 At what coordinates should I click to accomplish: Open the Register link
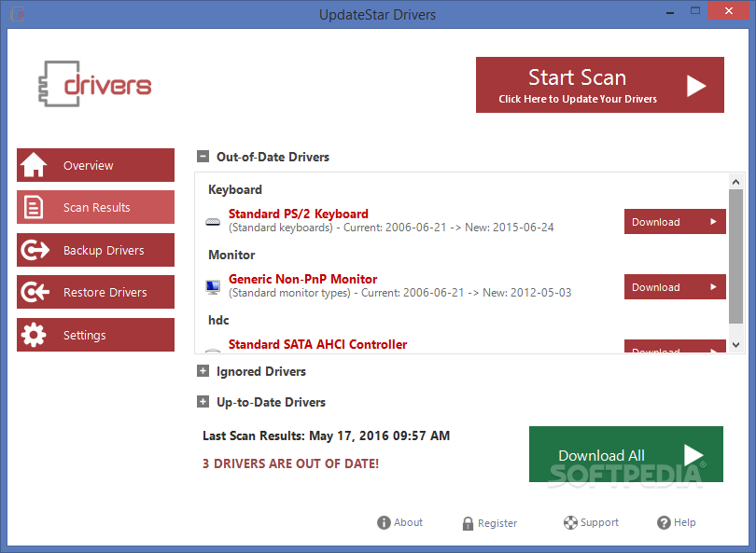[489, 523]
